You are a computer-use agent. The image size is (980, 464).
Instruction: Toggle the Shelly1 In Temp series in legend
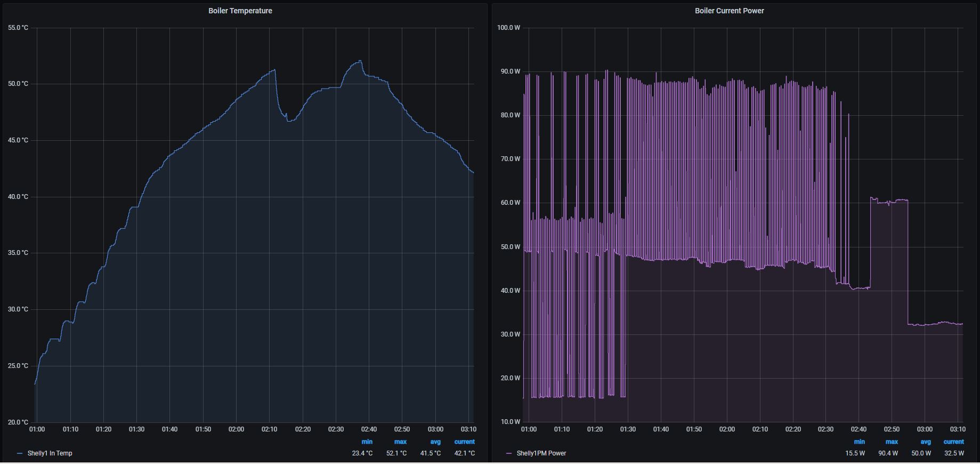point(50,453)
